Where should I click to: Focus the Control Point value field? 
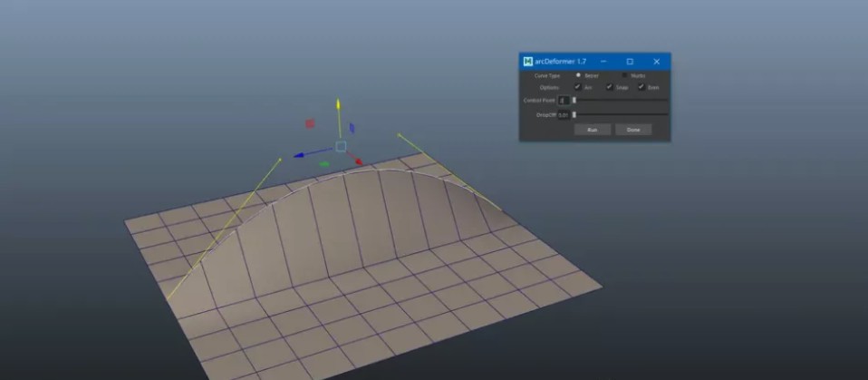(563, 101)
